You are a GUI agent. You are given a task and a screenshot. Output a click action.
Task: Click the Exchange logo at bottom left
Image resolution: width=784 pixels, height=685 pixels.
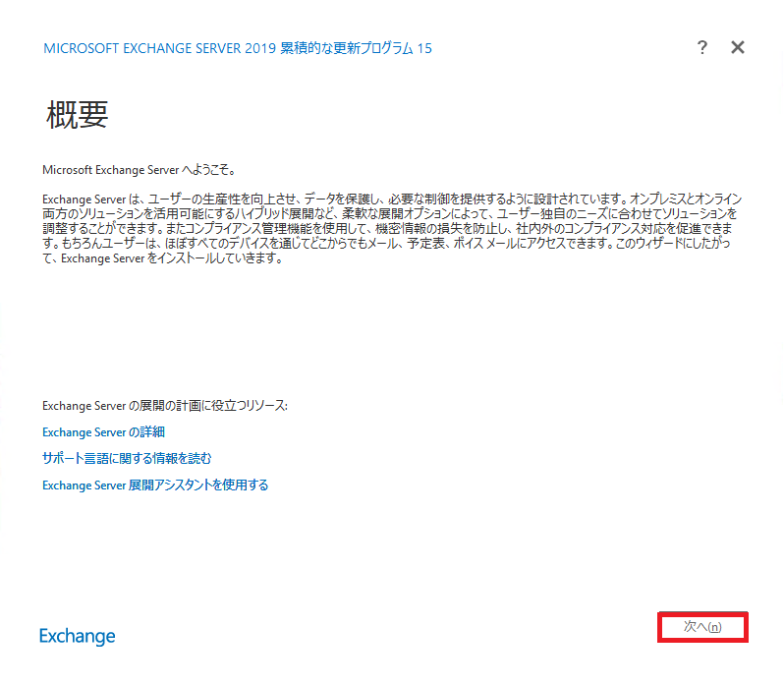point(78,636)
